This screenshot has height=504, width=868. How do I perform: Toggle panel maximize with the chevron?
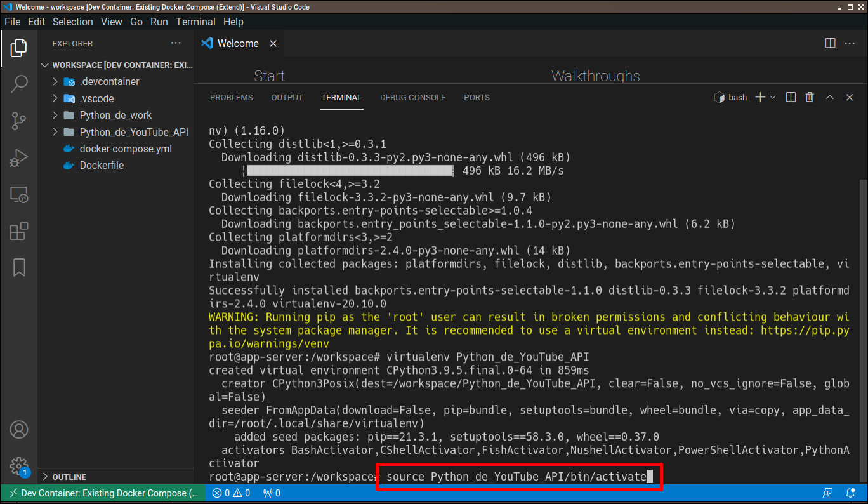(830, 97)
